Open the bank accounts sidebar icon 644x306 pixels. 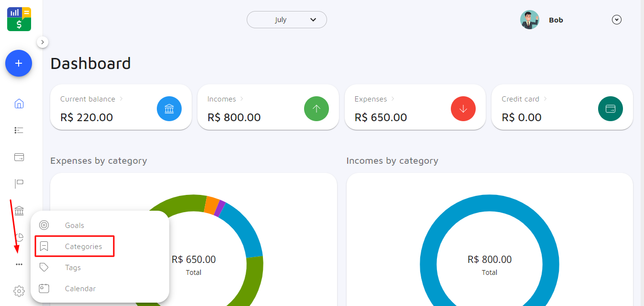click(x=19, y=211)
